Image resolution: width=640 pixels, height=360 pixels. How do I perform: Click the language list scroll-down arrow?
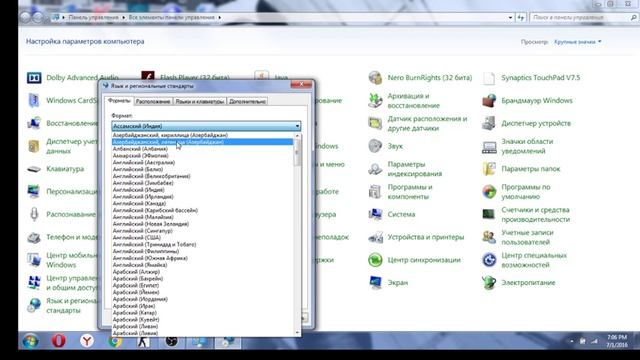click(298, 333)
